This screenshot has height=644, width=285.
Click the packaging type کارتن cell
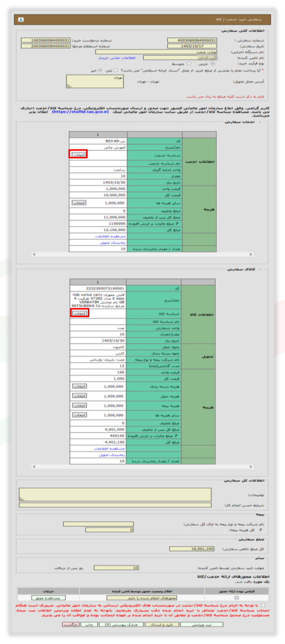[98, 354]
